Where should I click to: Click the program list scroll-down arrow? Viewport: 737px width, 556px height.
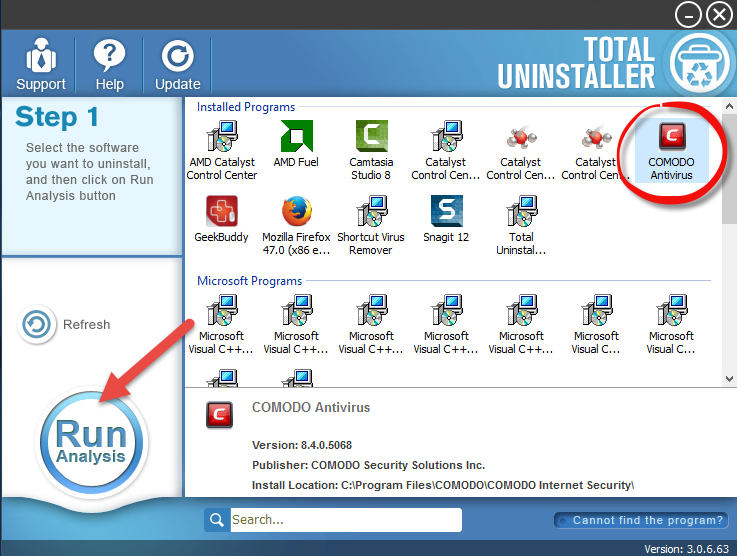[x=729, y=378]
